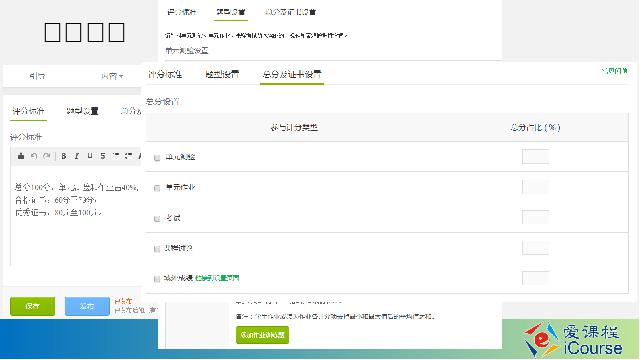Click the 总分占比(%) column header
The image size is (640, 360).
tap(535, 128)
